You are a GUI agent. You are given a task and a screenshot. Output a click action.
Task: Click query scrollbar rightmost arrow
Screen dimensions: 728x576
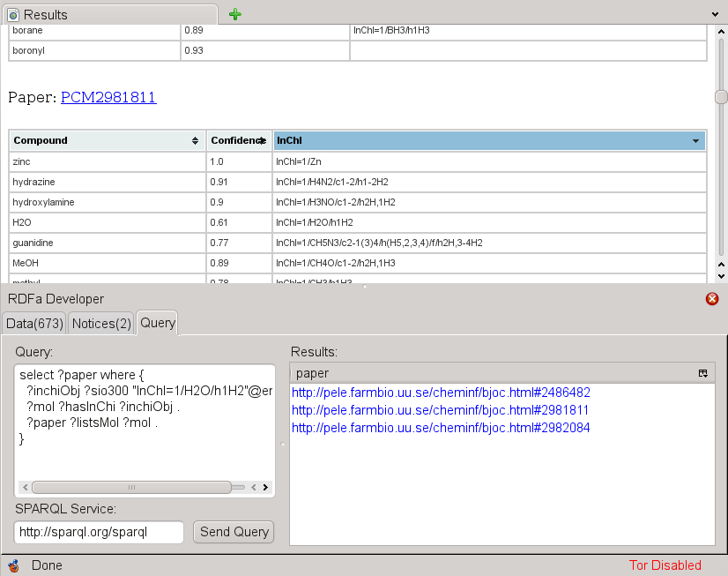[x=265, y=487]
